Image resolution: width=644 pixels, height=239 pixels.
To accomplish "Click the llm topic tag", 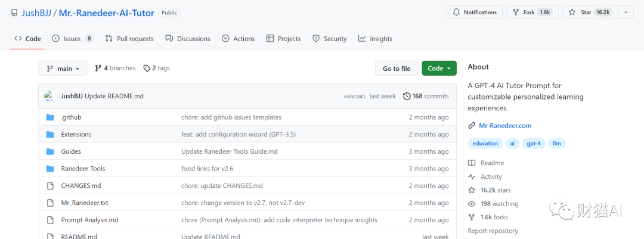I will [557, 143].
